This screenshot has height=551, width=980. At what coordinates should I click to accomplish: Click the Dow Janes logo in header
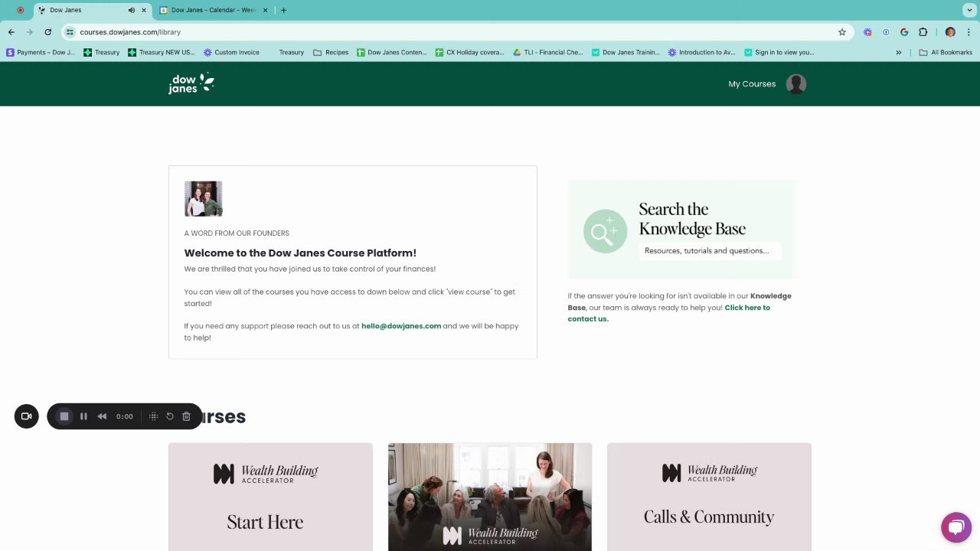pos(191,83)
